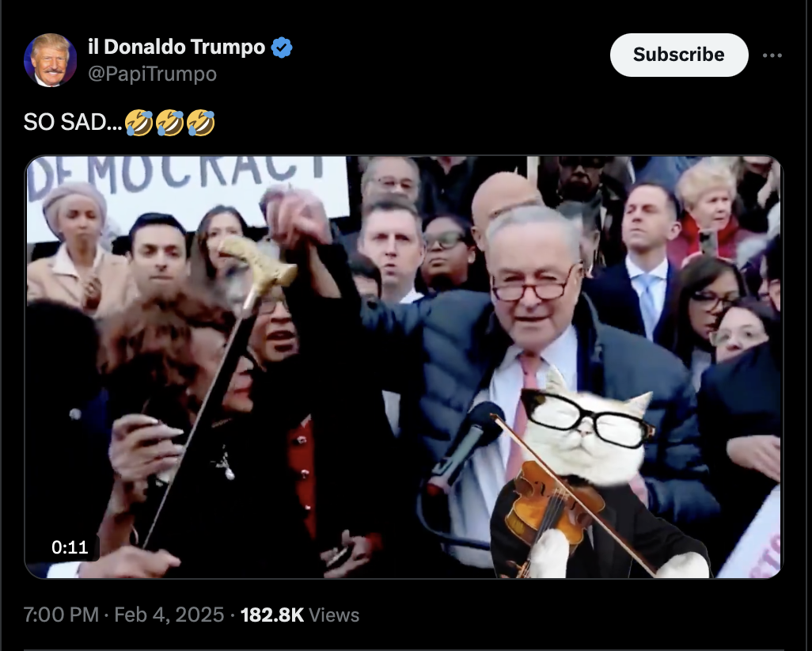The height and width of the screenshot is (651, 812).
Task: Click the first laughing emoji in the post
Action: (x=138, y=123)
